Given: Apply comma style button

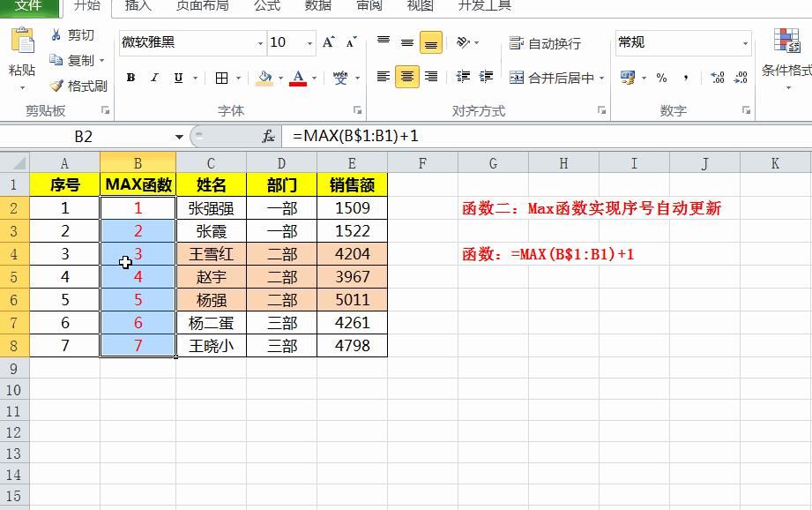Looking at the screenshot, I should (686, 78).
